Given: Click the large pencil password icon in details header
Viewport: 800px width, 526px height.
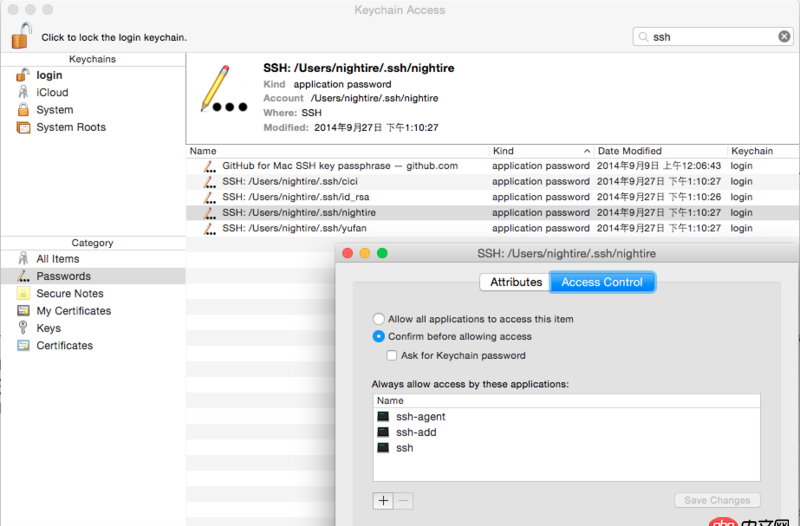Looking at the screenshot, I should (223, 89).
